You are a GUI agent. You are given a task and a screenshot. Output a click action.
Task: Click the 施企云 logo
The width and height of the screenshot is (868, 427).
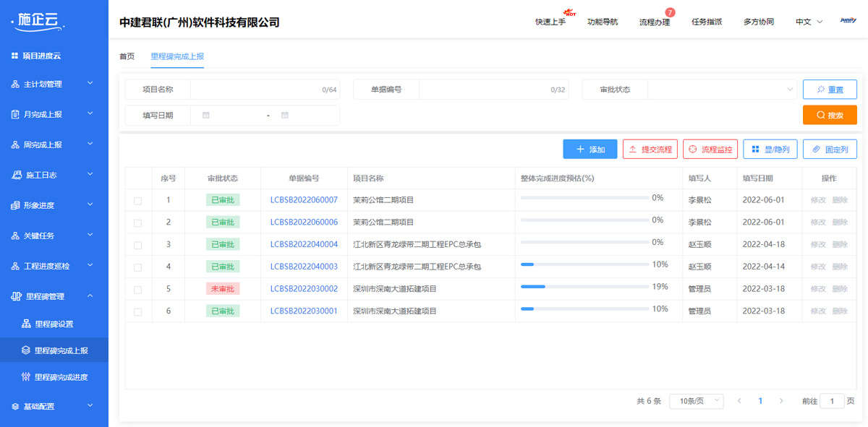pos(38,22)
